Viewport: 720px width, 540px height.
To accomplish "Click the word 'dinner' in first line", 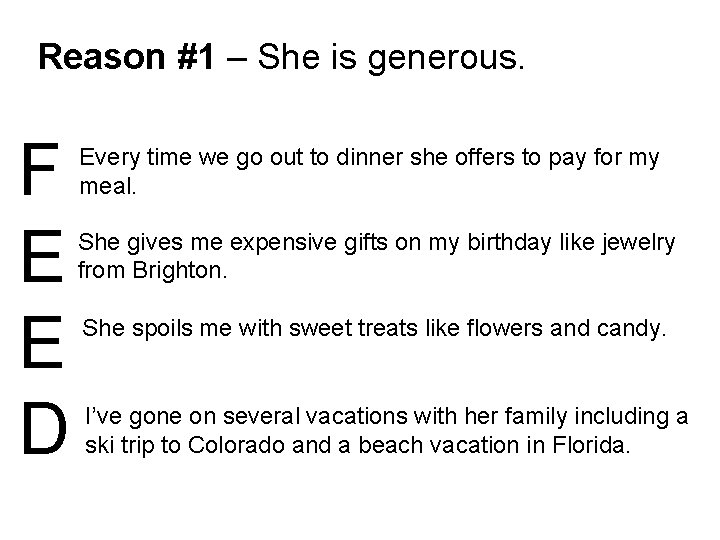I will (370, 157).
